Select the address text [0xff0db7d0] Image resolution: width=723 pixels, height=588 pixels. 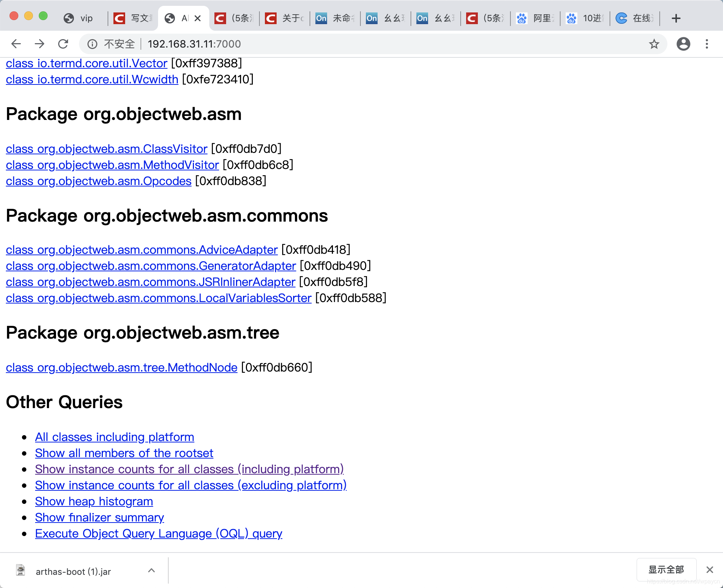point(246,149)
